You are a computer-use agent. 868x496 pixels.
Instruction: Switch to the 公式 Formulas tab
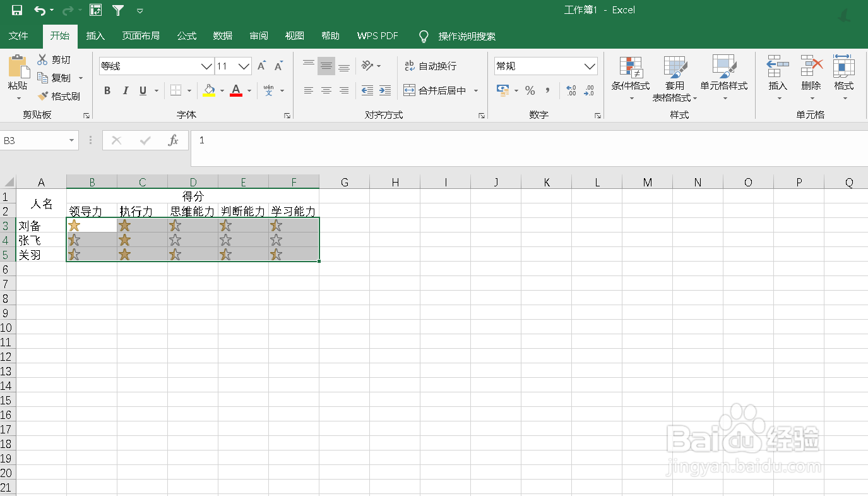click(187, 36)
